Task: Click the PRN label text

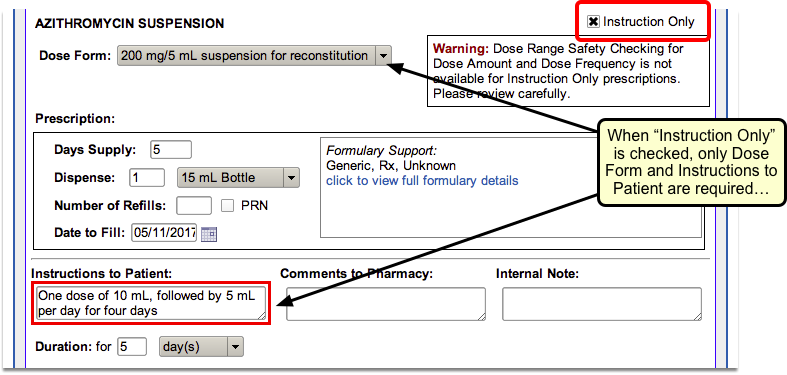Action: pos(254,206)
